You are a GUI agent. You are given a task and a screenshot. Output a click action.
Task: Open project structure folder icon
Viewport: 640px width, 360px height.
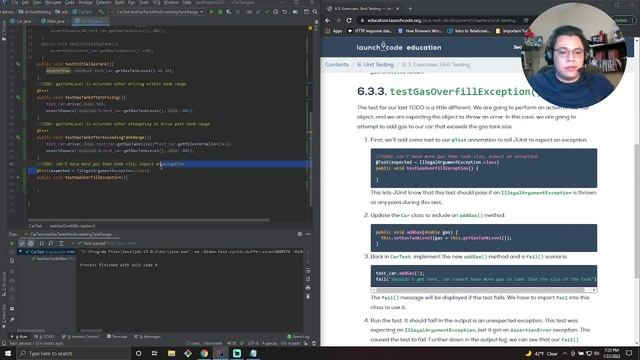[x=296, y=12]
